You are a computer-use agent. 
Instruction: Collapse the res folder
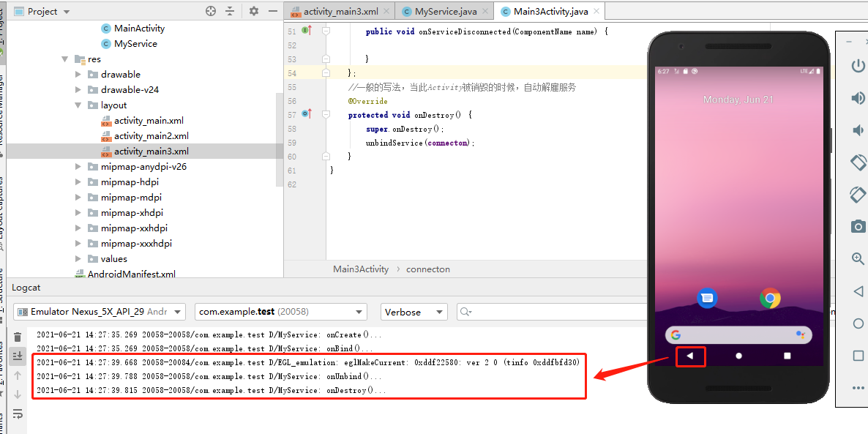(x=64, y=59)
